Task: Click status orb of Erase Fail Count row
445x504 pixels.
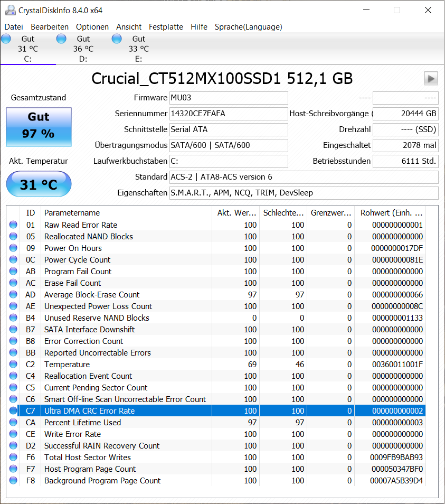Action: click(13, 283)
